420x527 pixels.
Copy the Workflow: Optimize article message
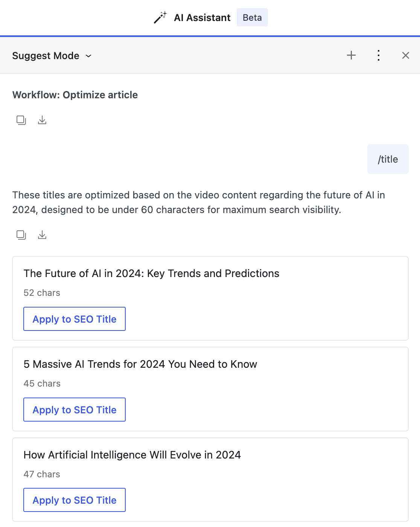click(x=21, y=120)
